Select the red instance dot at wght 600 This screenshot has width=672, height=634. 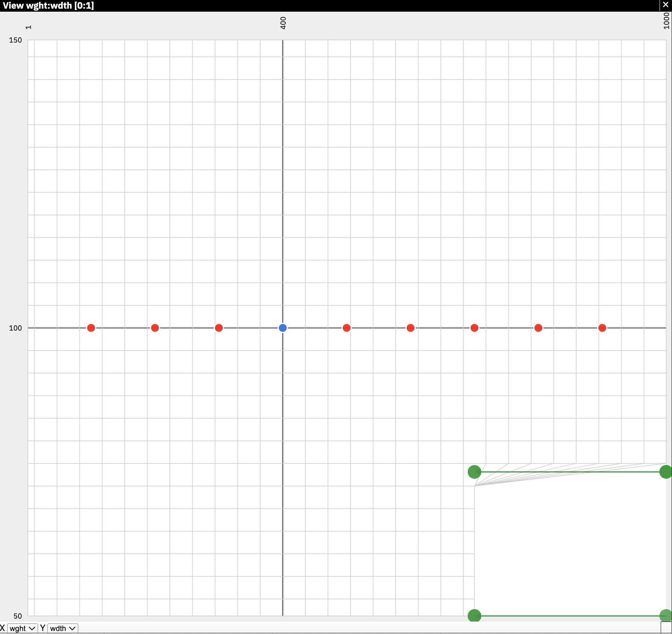click(410, 328)
